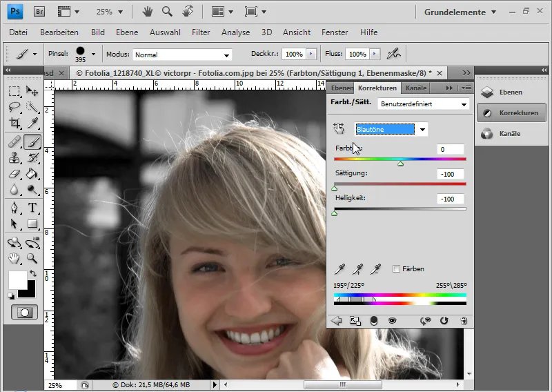
Task: Toggle airbrush mode in options bar
Action: [x=393, y=54]
